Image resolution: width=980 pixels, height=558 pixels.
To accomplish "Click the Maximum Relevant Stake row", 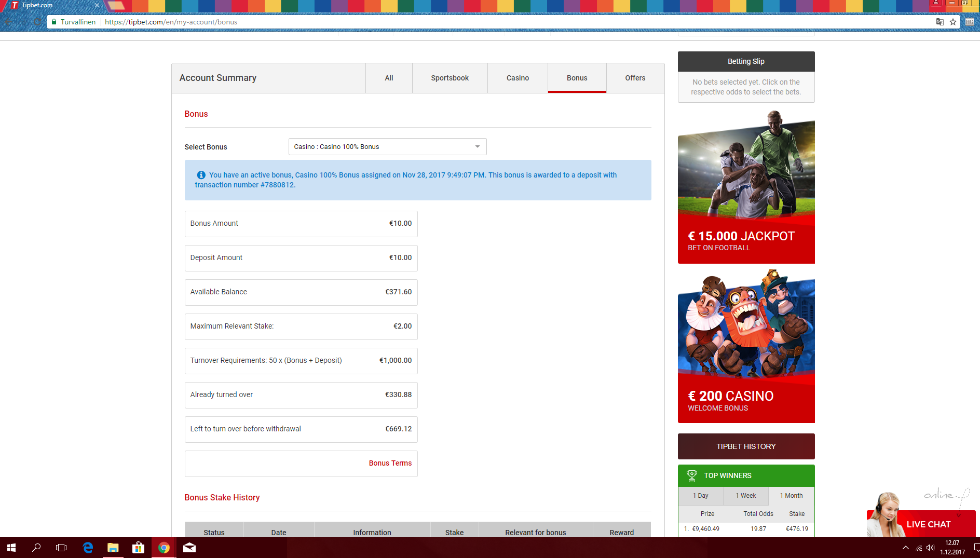I will click(301, 326).
